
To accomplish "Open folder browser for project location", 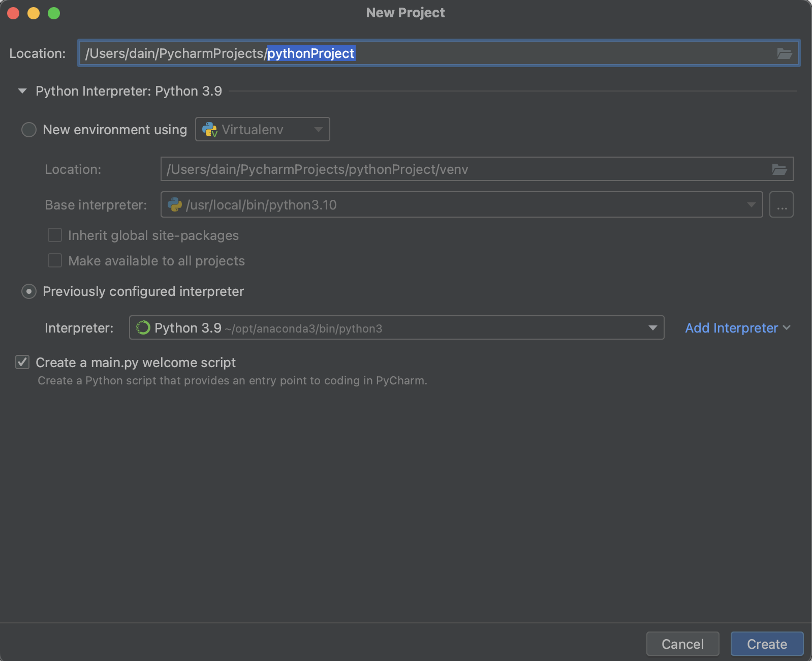I will (785, 53).
